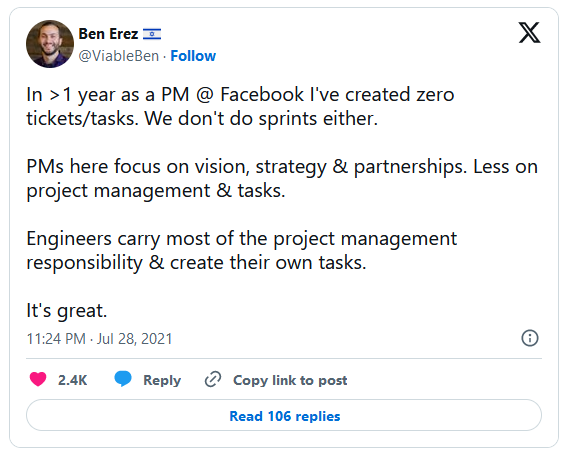Click the Reply text label
Viewport: 575px width, 468px height.
click(x=162, y=380)
